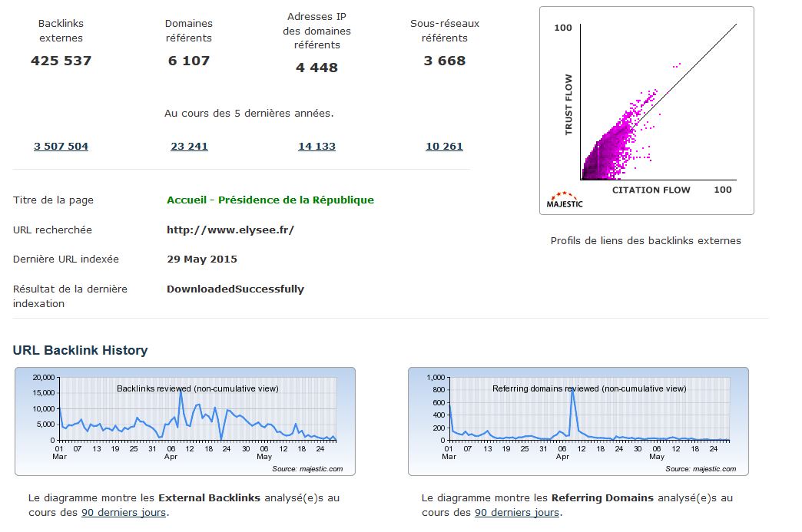Select the URL text http://www.elysee.fr/

click(230, 230)
